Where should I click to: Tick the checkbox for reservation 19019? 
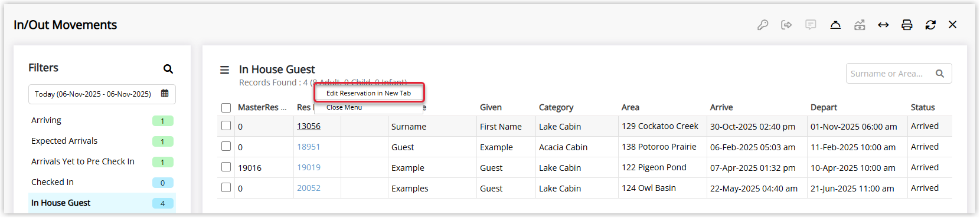pos(226,167)
